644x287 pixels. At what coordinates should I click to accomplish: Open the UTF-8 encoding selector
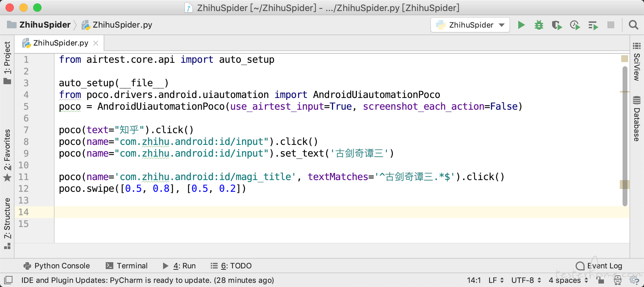click(x=526, y=280)
